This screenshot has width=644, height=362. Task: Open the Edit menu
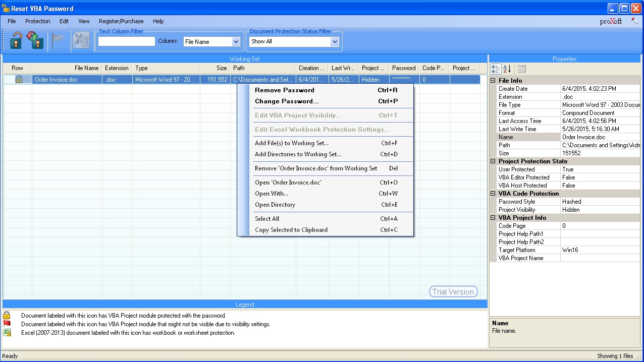tap(64, 21)
